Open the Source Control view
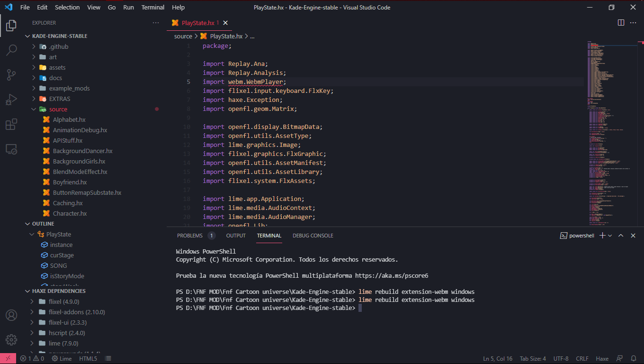The image size is (644, 364). [11, 74]
